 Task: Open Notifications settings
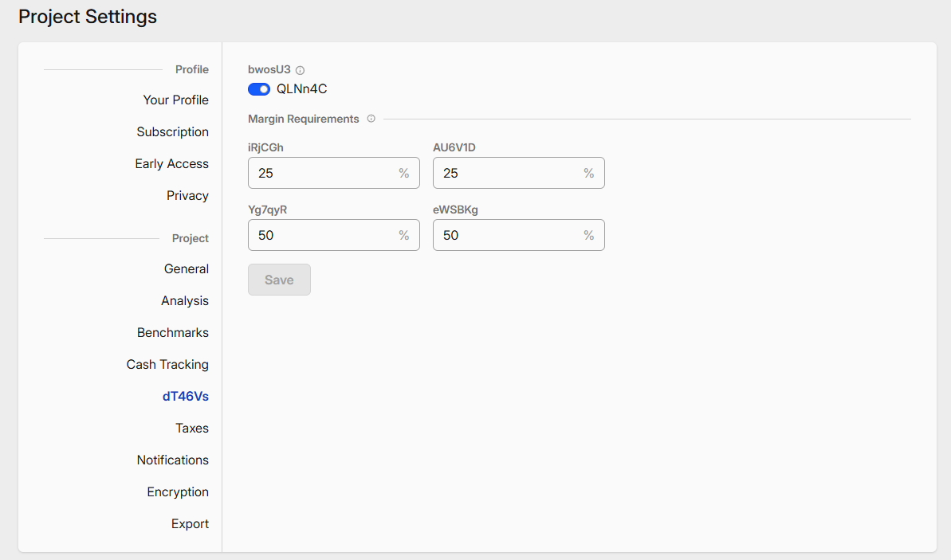coord(172,460)
